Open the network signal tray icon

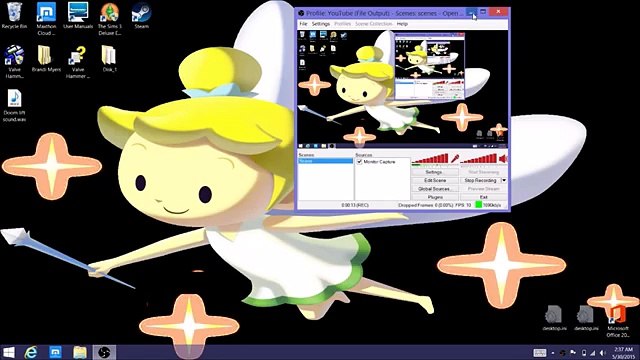tap(593, 353)
